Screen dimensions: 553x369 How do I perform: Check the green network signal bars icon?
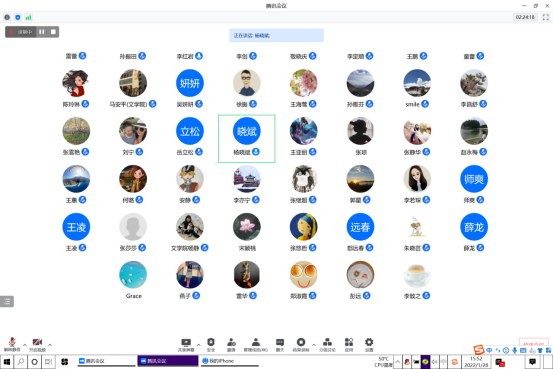pyautogui.click(x=29, y=17)
